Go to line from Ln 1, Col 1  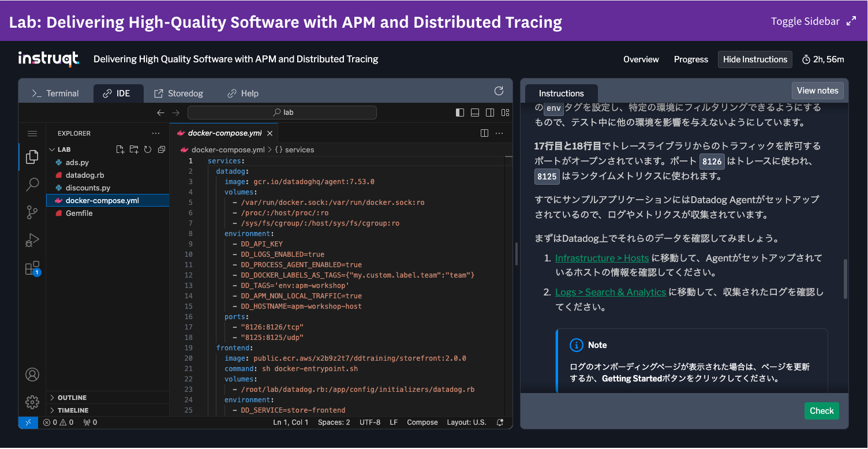point(291,422)
